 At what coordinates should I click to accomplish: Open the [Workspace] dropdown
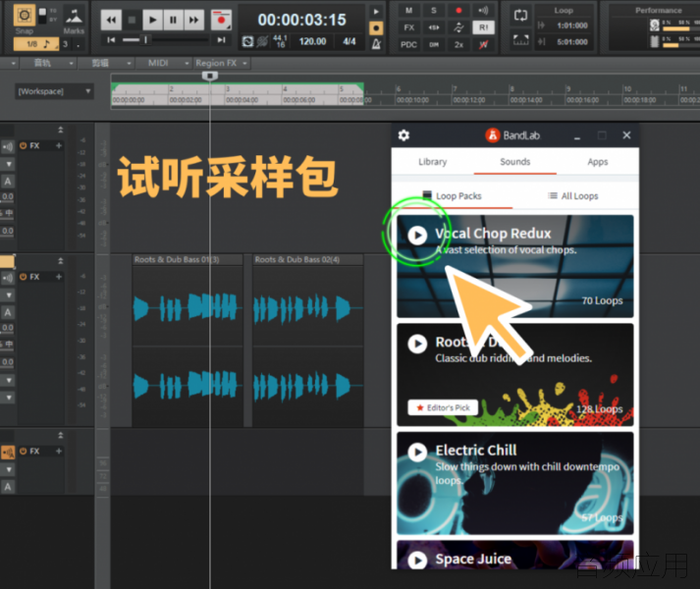54,91
